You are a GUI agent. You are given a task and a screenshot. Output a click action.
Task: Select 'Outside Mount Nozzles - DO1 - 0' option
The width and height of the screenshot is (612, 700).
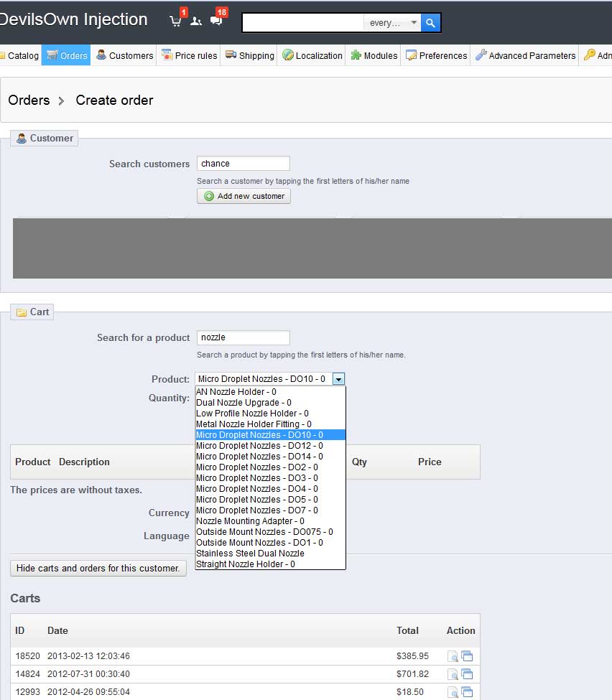tap(270, 543)
